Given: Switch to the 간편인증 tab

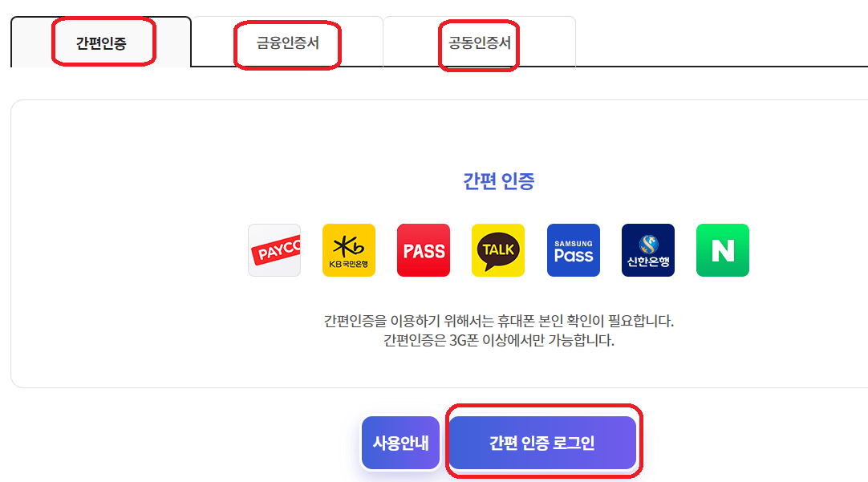Looking at the screenshot, I should pos(101,42).
